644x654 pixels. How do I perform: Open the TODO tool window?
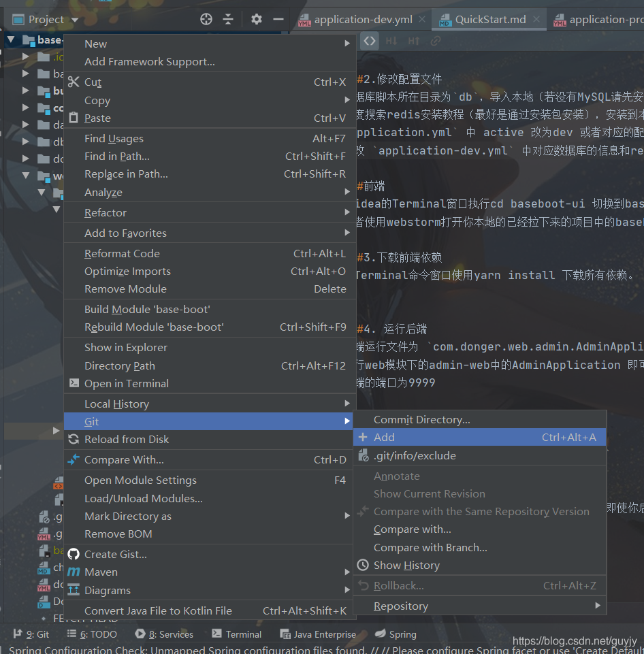point(92,634)
